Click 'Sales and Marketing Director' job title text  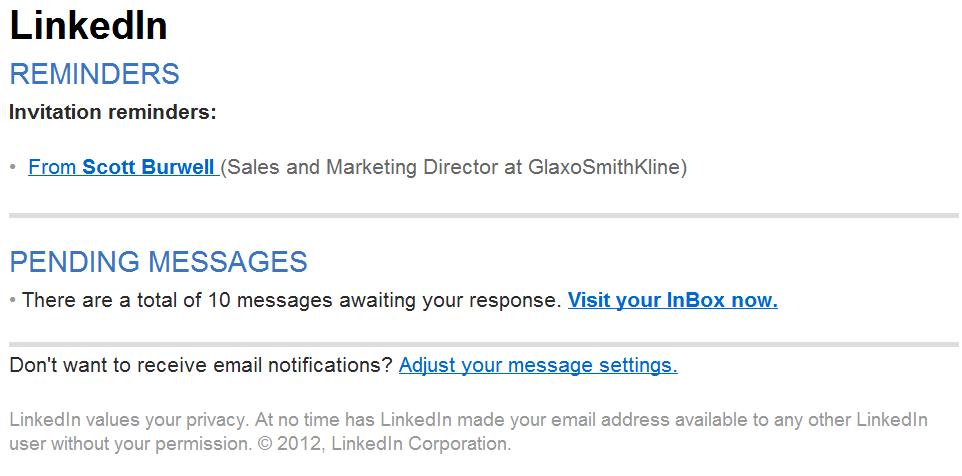pyautogui.click(x=358, y=167)
